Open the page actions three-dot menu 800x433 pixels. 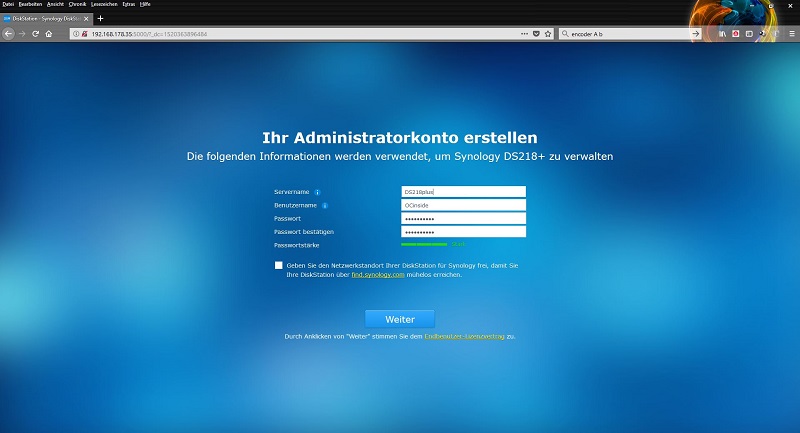coord(524,34)
